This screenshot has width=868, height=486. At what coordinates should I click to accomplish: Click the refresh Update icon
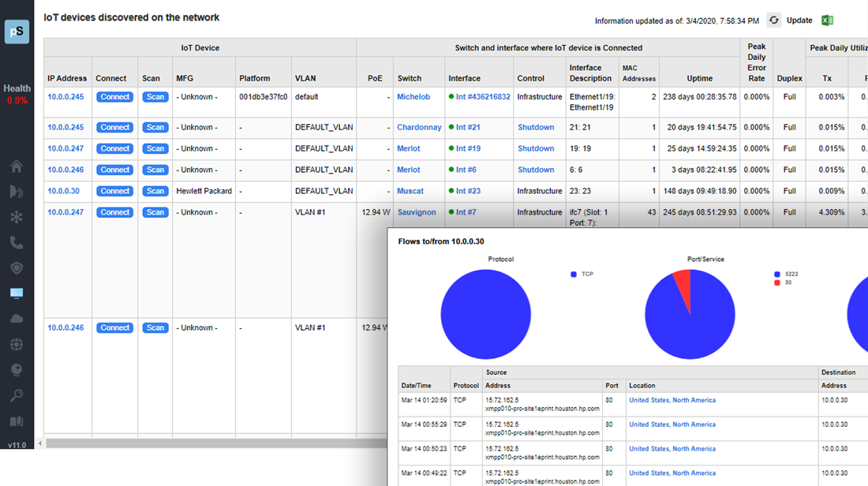click(774, 21)
